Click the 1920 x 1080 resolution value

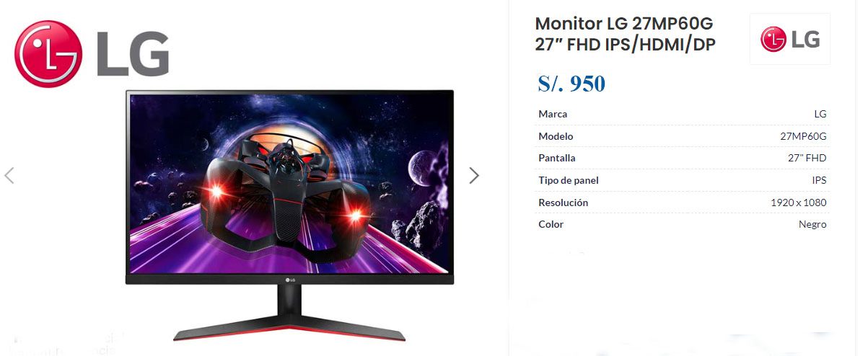point(798,203)
